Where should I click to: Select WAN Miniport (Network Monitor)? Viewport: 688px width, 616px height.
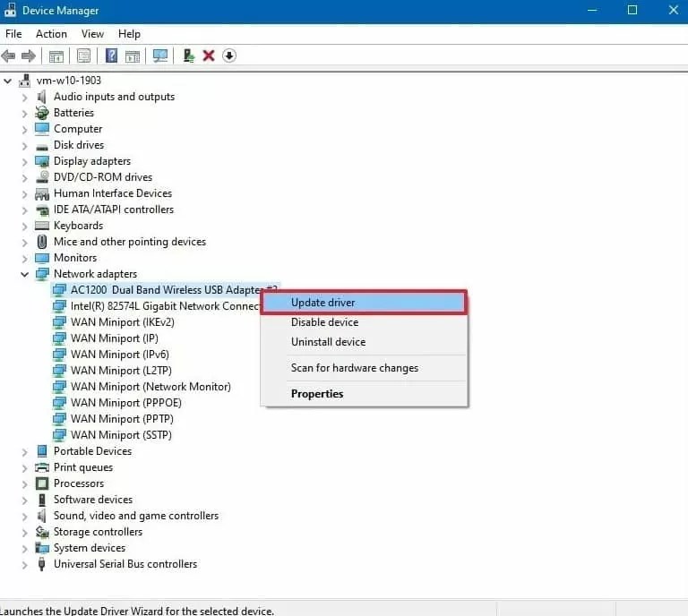150,387
